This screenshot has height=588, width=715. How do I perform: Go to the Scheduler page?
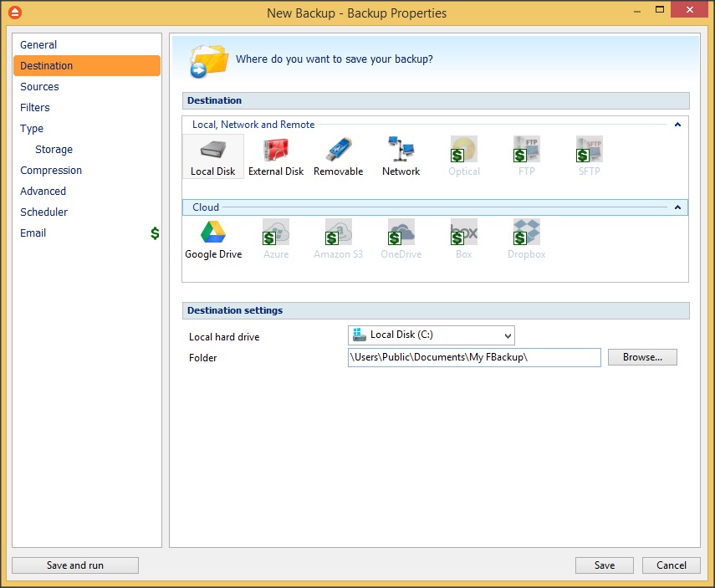click(x=87, y=212)
